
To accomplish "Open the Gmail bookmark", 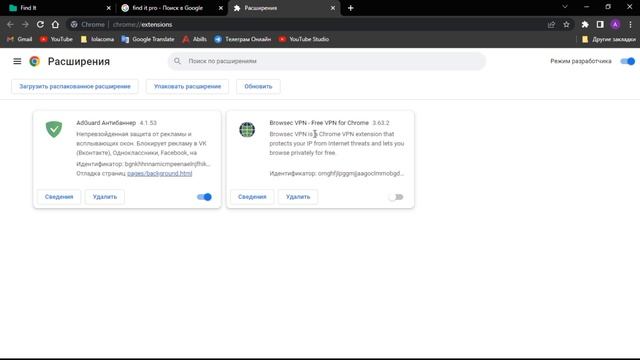I will pyautogui.click(x=19, y=39).
